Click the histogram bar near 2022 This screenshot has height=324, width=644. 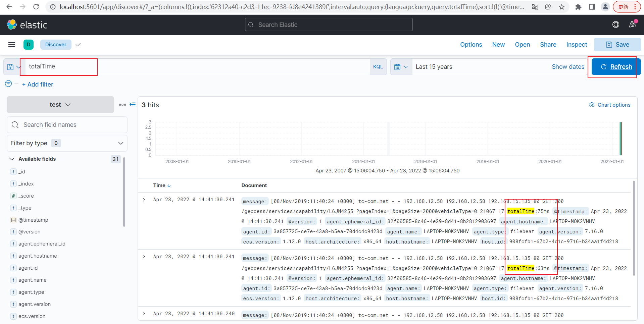point(621,139)
